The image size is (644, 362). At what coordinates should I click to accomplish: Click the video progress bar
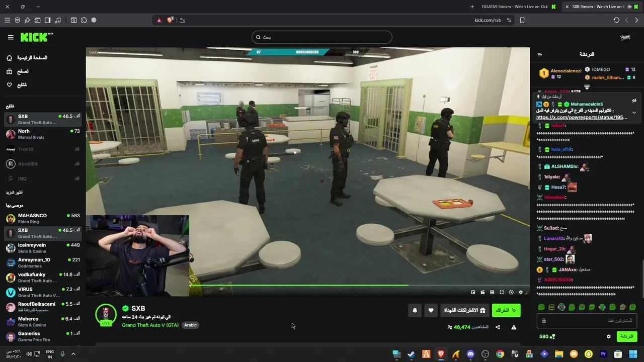(359, 285)
